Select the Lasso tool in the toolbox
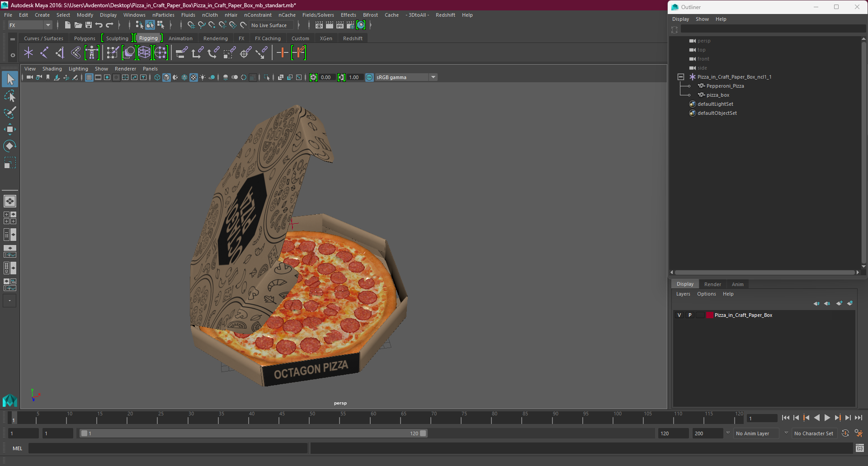Image resolution: width=868 pixels, height=466 pixels. [x=9, y=96]
